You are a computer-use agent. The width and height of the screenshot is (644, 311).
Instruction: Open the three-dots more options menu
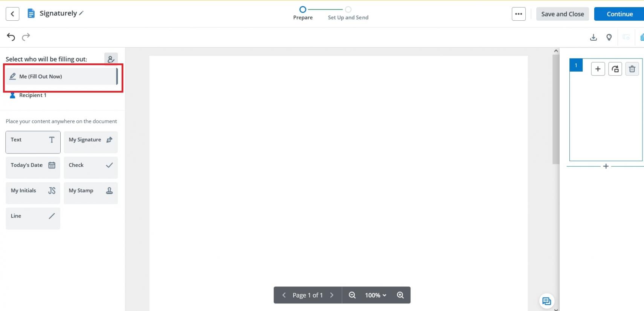(519, 14)
